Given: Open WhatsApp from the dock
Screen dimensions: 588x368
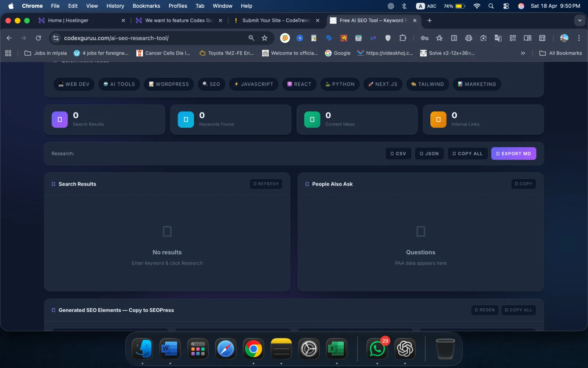Looking at the screenshot, I should (377, 349).
